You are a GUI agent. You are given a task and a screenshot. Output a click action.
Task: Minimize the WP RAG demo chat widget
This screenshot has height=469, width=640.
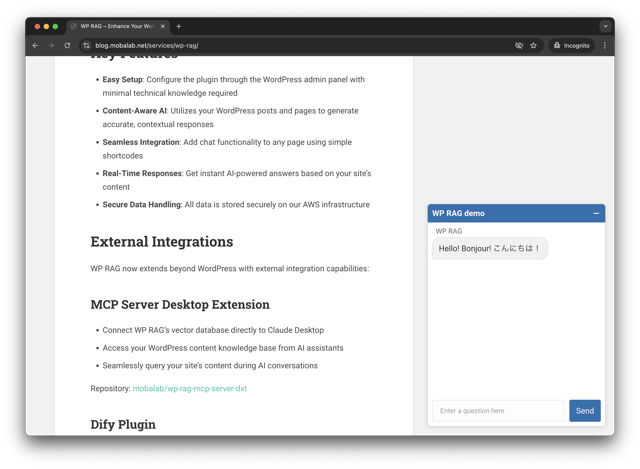596,213
